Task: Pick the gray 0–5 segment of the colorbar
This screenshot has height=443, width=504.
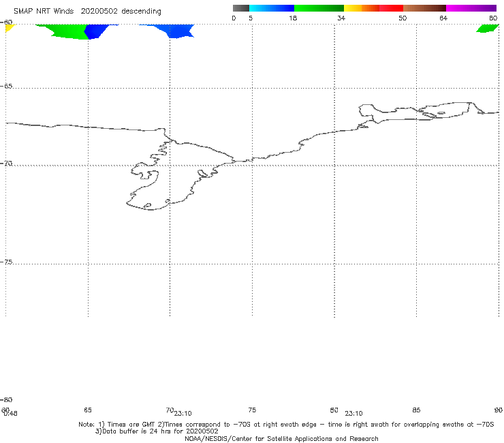Action: point(240,8)
